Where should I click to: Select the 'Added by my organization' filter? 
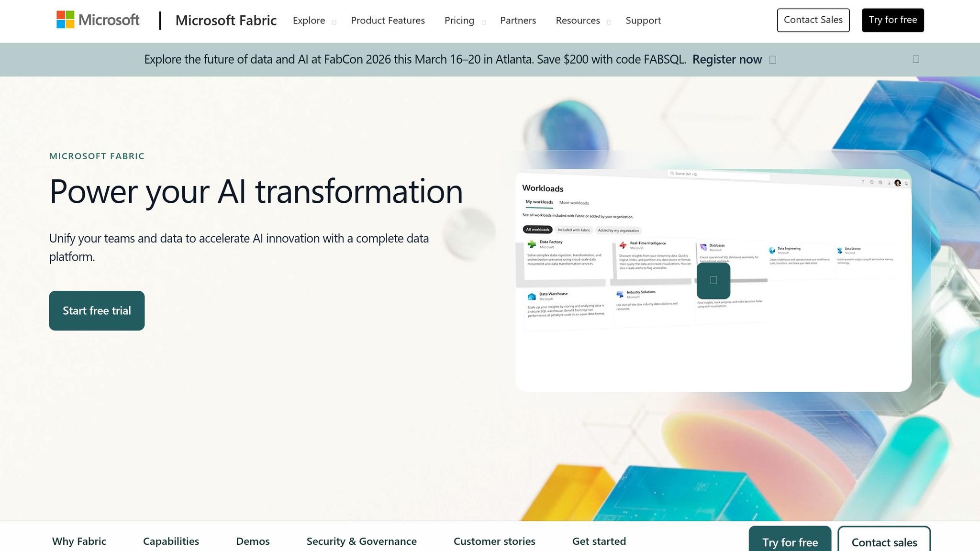tap(618, 231)
